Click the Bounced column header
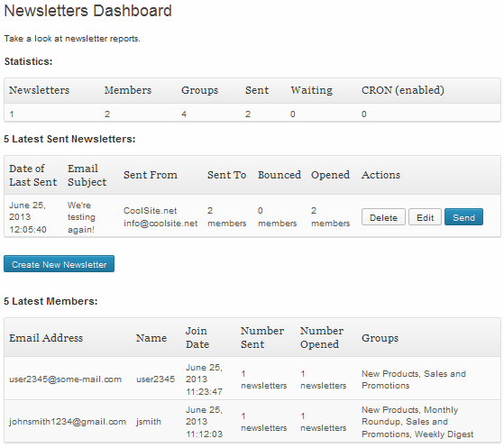Image resolution: width=504 pixels, height=448 pixels. pyautogui.click(x=279, y=175)
